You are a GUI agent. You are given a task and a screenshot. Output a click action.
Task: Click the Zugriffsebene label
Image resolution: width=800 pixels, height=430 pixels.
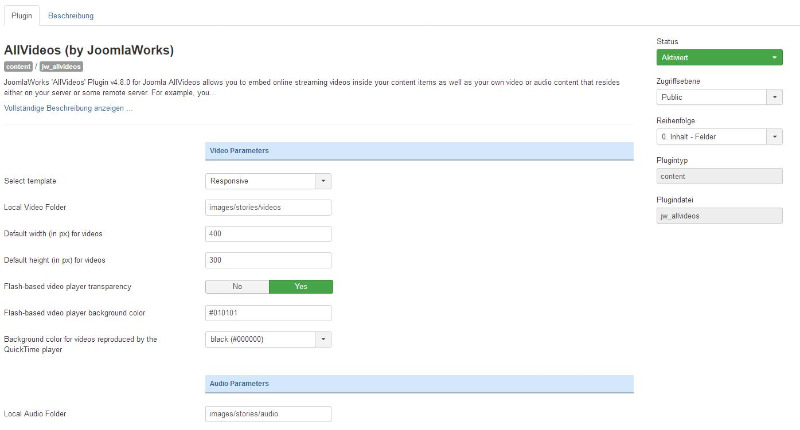pos(678,81)
